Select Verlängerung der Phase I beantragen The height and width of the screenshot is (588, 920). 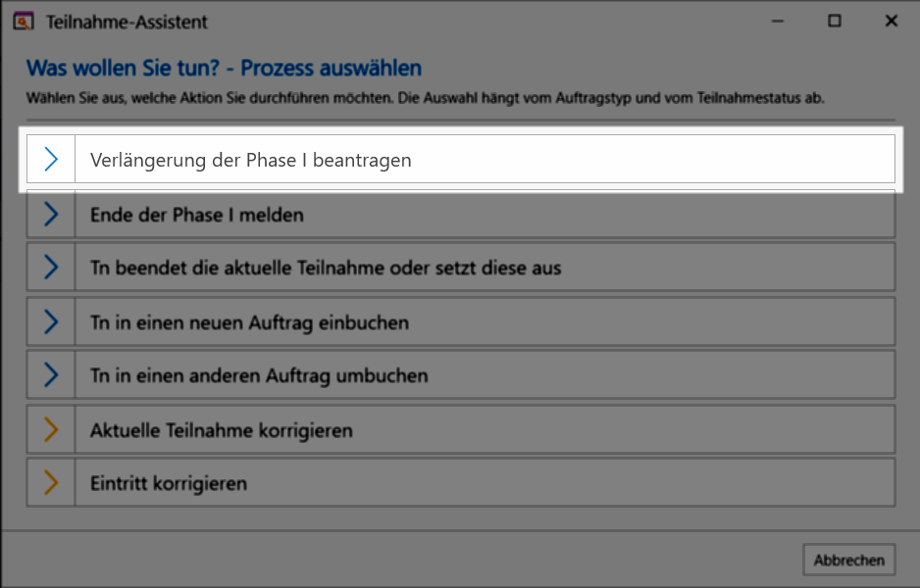250,160
